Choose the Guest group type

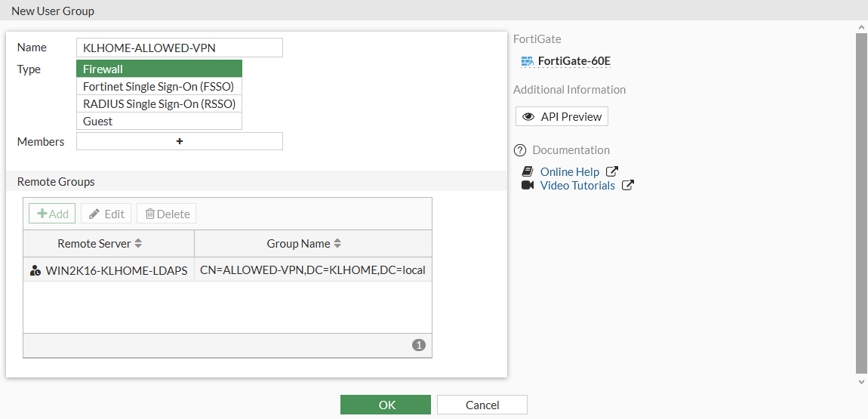159,122
